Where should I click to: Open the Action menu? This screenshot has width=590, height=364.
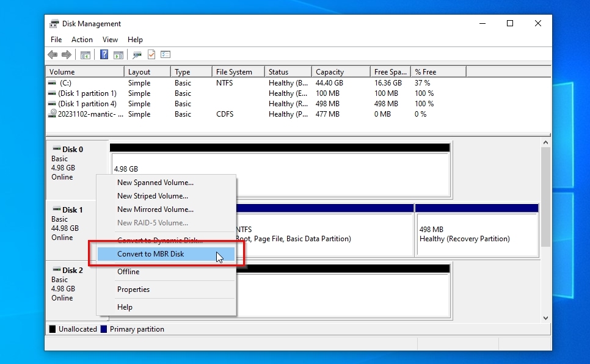click(82, 40)
